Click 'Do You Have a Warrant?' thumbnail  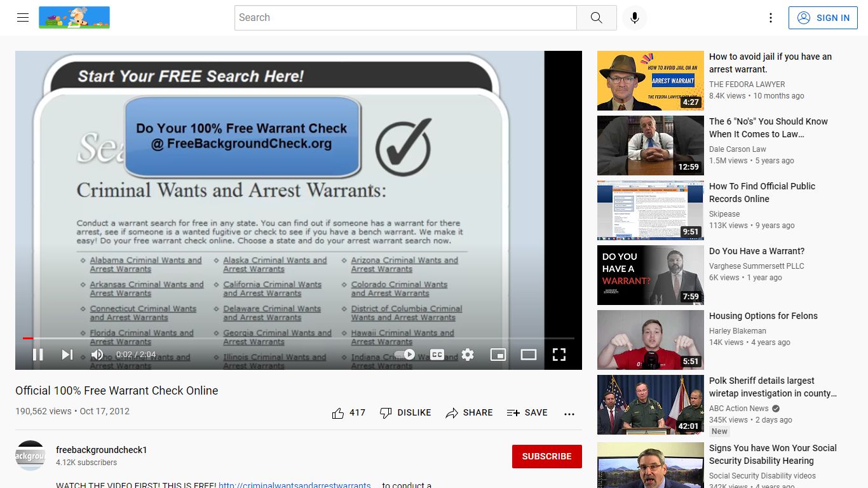pos(651,275)
